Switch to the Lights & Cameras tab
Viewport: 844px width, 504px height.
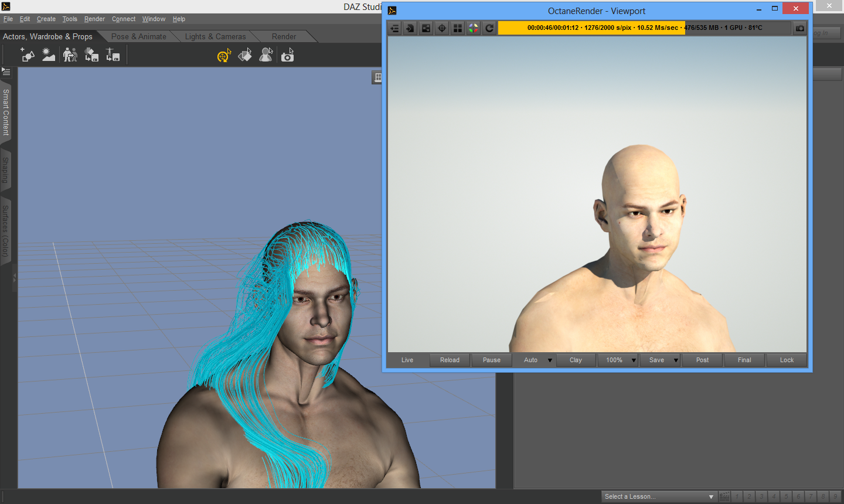(x=215, y=36)
